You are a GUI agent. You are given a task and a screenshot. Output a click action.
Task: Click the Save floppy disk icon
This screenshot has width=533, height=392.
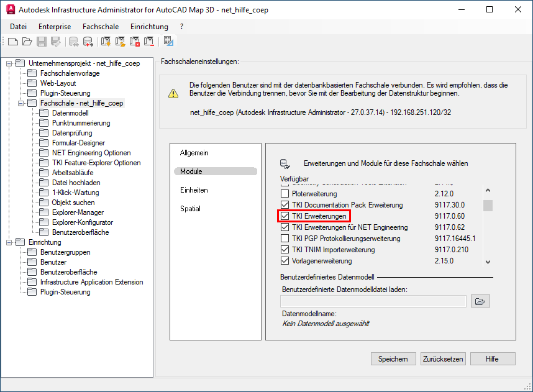click(x=42, y=42)
